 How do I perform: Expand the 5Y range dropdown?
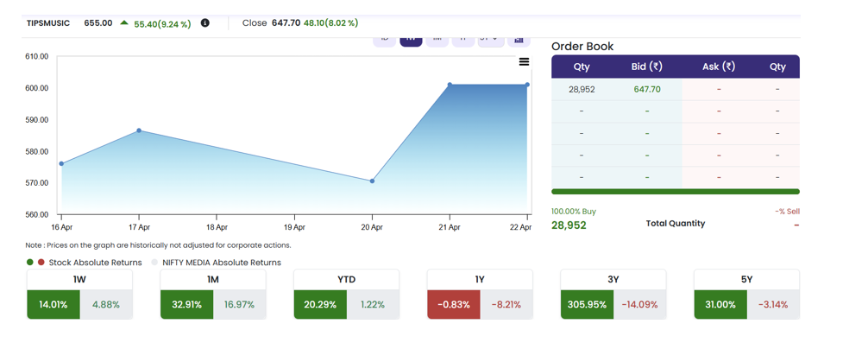(490, 40)
